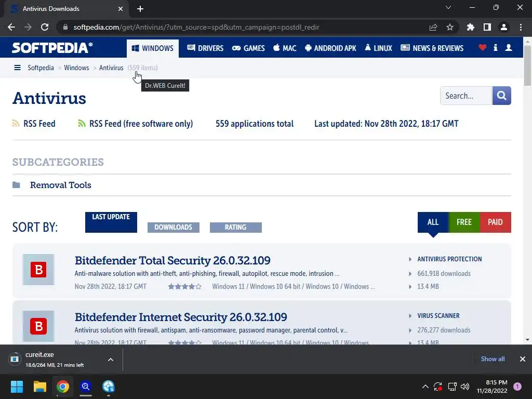The image size is (532, 399).
Task: Click the page vertical scrollbar
Action: pos(527,64)
